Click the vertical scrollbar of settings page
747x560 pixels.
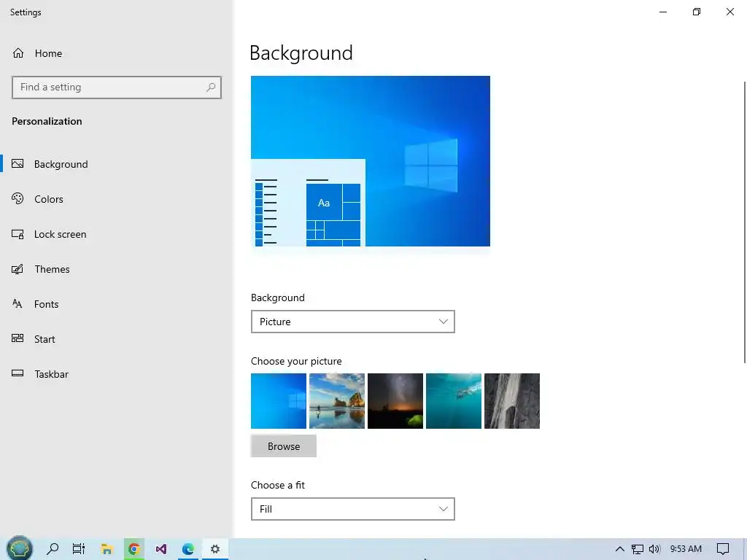pyautogui.click(x=745, y=222)
